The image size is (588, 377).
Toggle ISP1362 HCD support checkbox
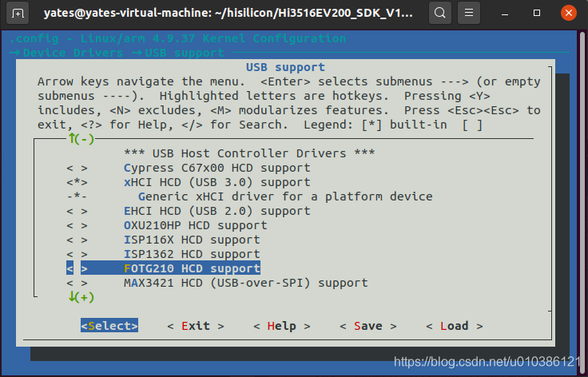tap(77, 255)
